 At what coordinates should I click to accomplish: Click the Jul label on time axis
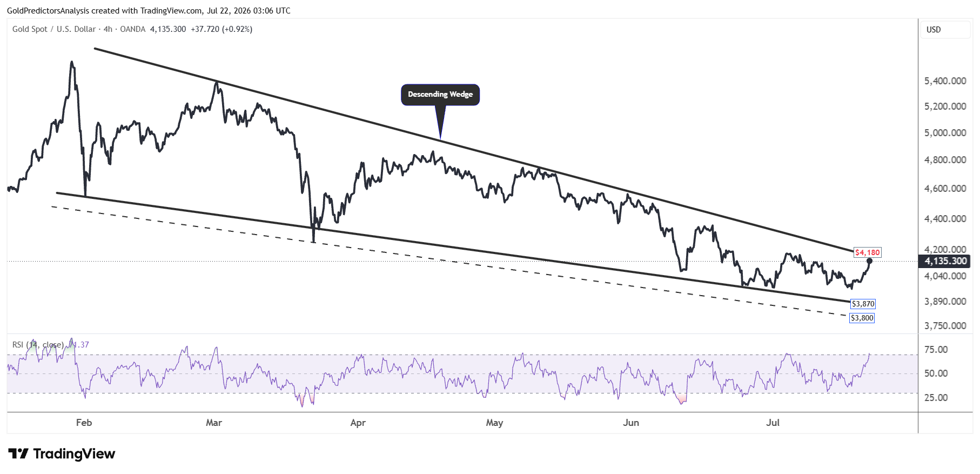click(773, 423)
